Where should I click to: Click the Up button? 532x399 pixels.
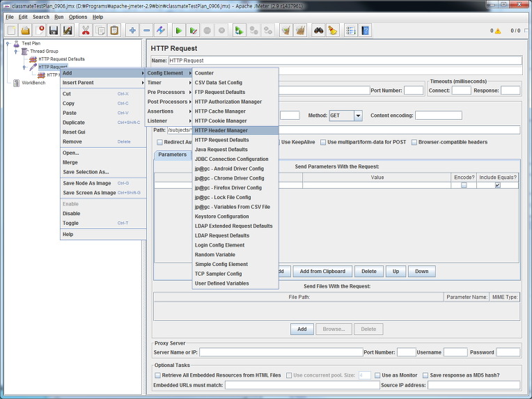pyautogui.click(x=396, y=272)
